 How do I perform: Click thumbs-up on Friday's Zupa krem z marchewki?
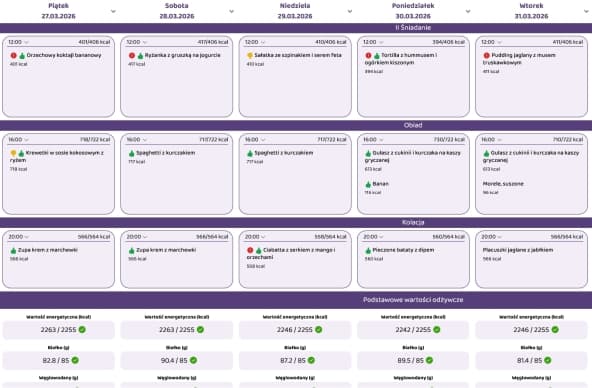(14, 250)
